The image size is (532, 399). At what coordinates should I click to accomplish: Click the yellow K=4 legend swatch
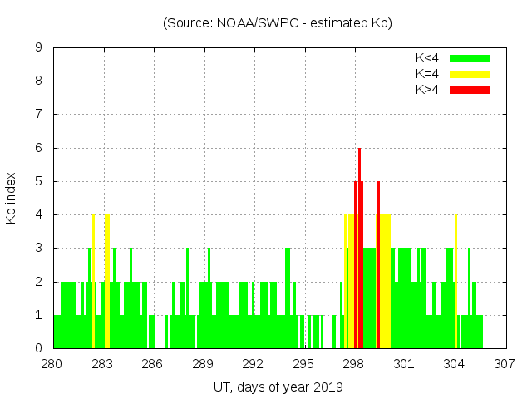pyautogui.click(x=470, y=74)
